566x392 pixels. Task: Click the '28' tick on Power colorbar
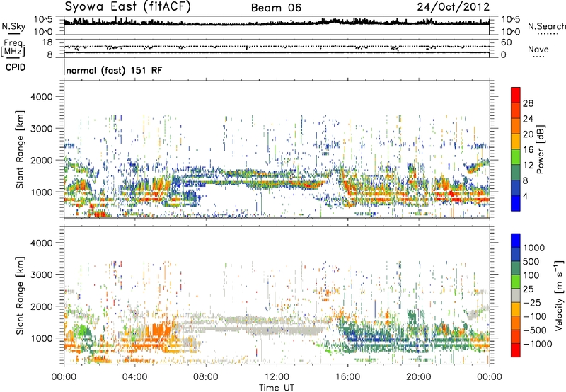528,103
